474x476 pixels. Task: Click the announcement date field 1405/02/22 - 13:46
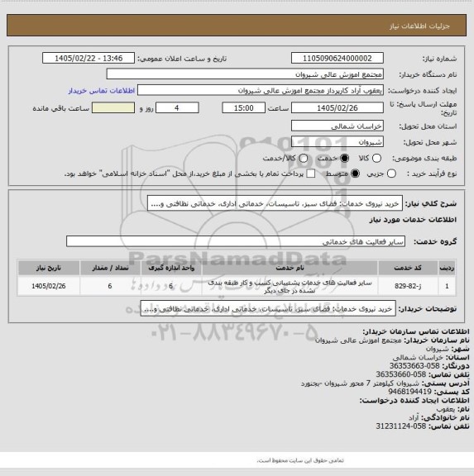pyautogui.click(x=89, y=58)
